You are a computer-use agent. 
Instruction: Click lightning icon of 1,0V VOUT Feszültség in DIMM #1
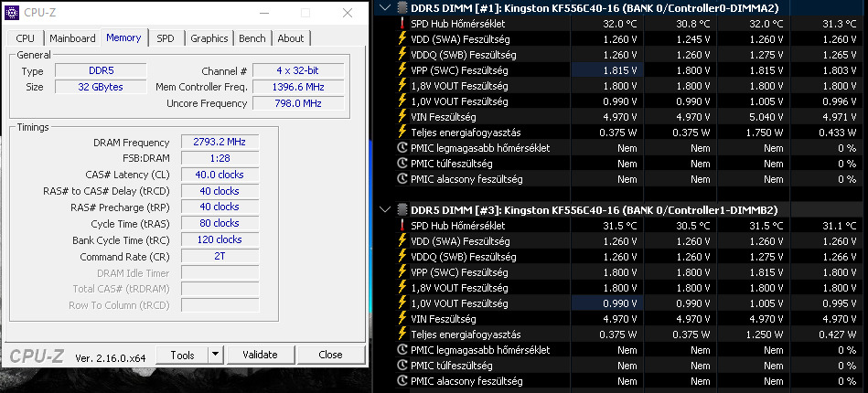(x=402, y=101)
